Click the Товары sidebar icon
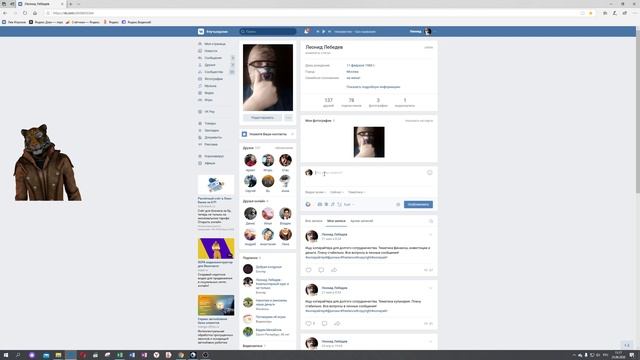The image size is (640, 360). click(200, 123)
